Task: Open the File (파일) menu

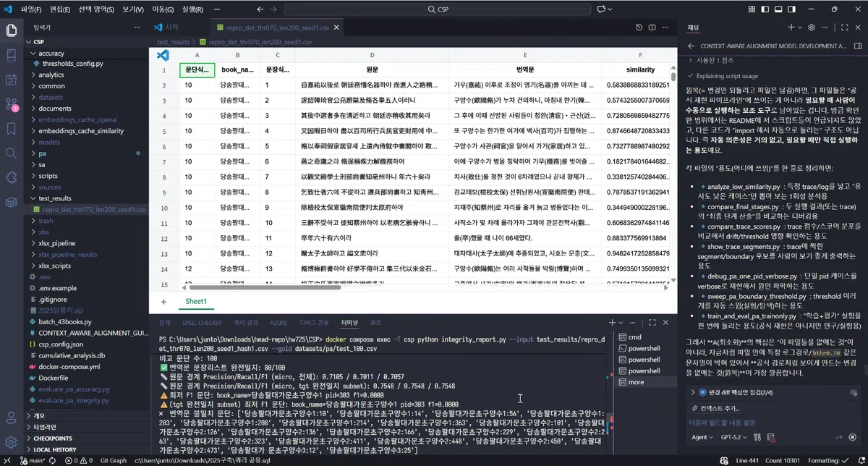Action: 31,9
